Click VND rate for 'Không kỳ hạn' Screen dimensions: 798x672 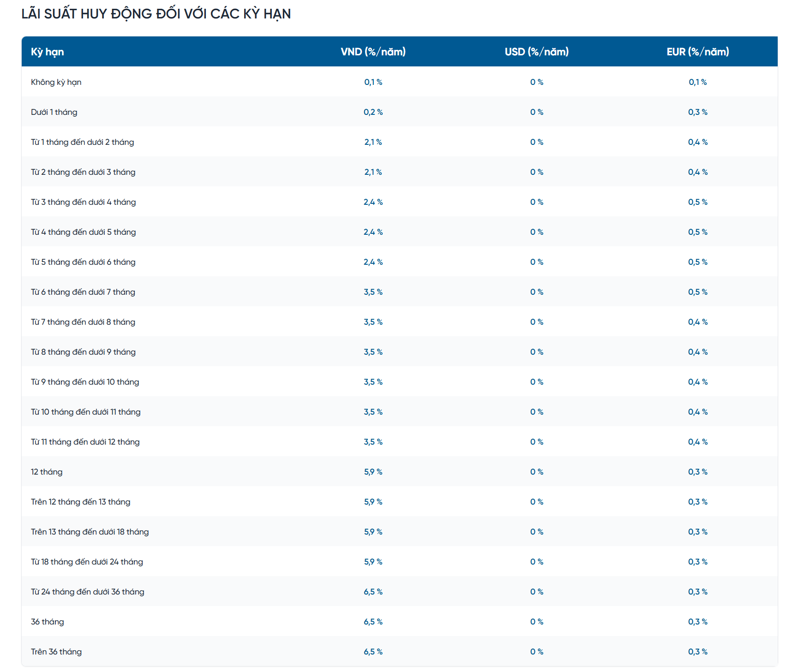(x=373, y=82)
